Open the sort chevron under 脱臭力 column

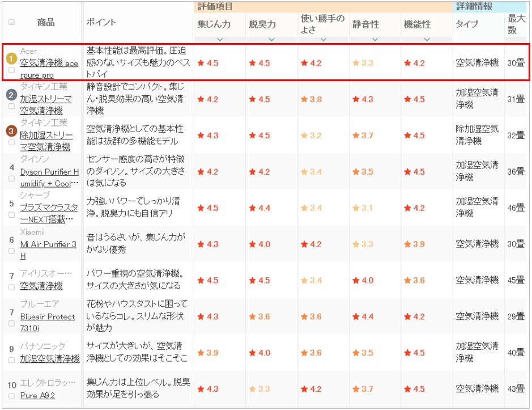pos(271,39)
